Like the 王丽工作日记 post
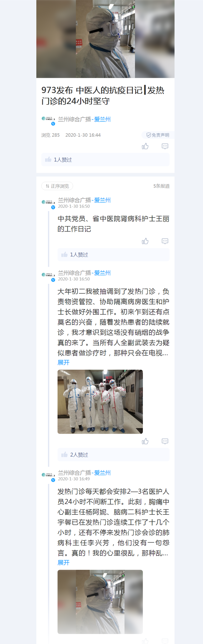This screenshot has height=644, width=203. pos(145,241)
